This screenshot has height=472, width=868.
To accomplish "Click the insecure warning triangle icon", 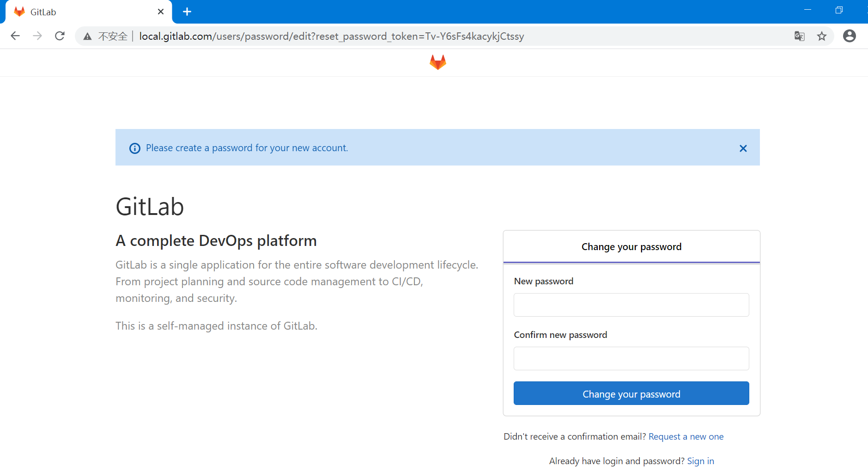I will pos(87,37).
